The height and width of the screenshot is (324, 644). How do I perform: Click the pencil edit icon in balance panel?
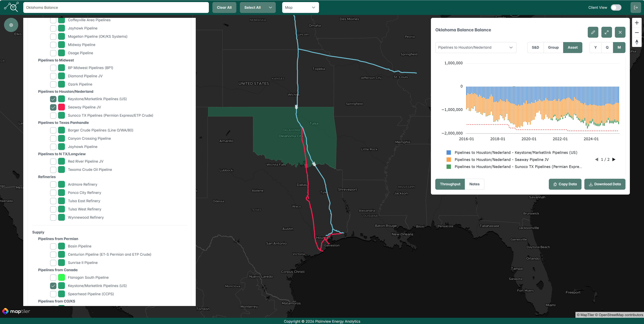[x=593, y=32]
